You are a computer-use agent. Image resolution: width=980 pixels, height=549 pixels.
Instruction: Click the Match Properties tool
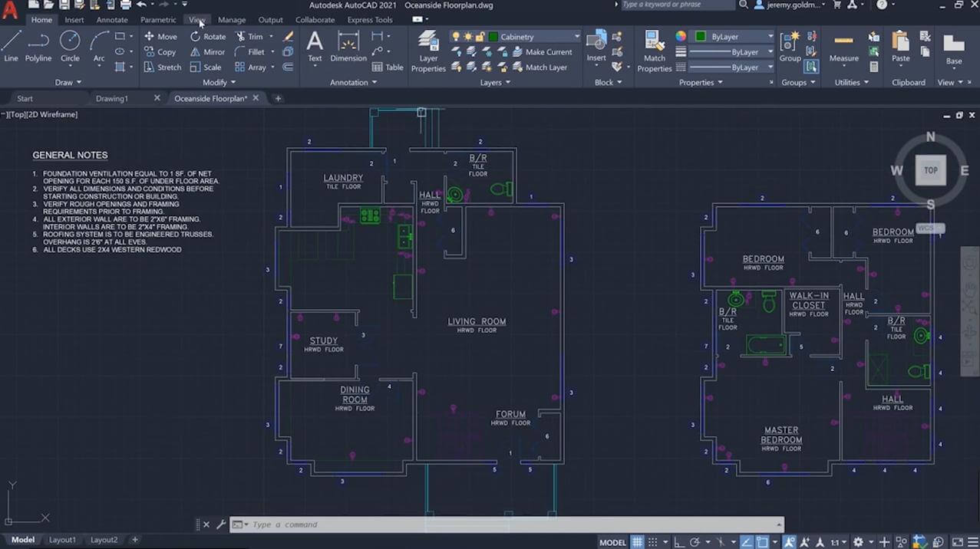tap(654, 51)
